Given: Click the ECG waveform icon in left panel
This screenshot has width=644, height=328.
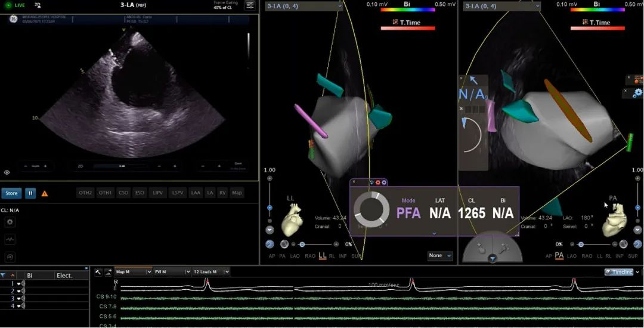Looking at the screenshot, I should (10, 239).
